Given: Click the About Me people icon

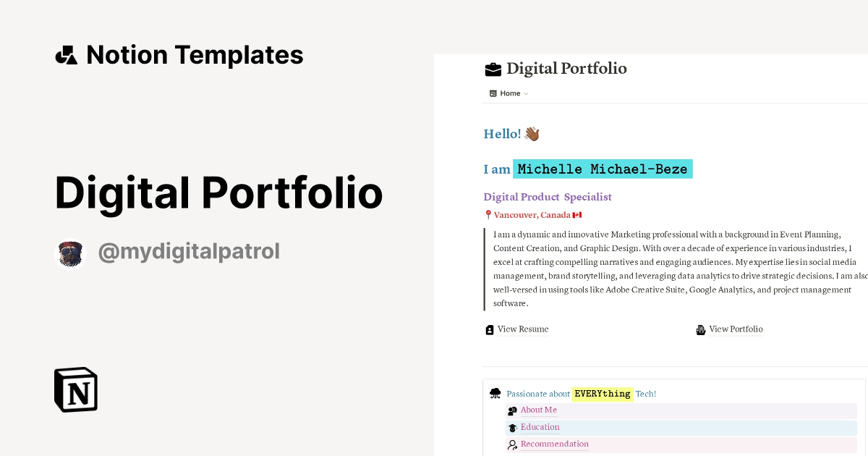Looking at the screenshot, I should point(512,411).
